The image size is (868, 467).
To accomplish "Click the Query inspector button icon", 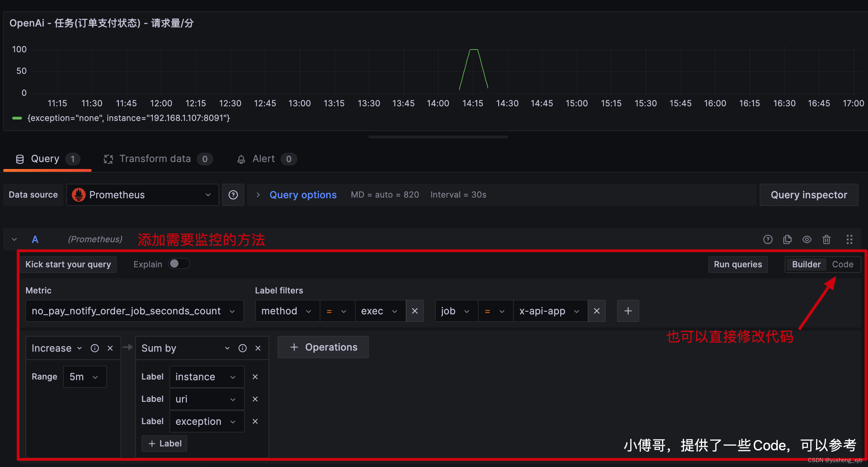I will pyautogui.click(x=808, y=194).
